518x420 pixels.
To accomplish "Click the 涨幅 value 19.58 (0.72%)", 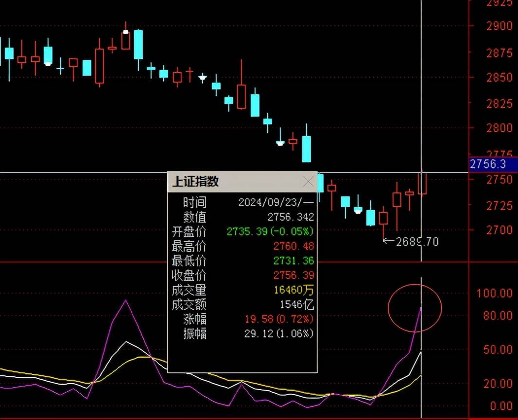I will (x=279, y=319).
